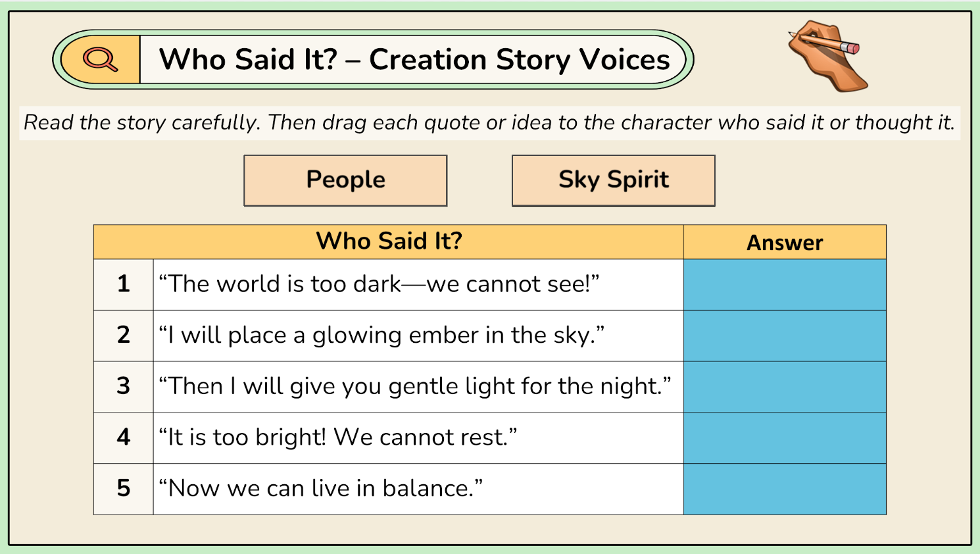Click the title "Who Said It? – Creation Story Voices"
Screen dimensions: 980x554
pyautogui.click(x=414, y=60)
